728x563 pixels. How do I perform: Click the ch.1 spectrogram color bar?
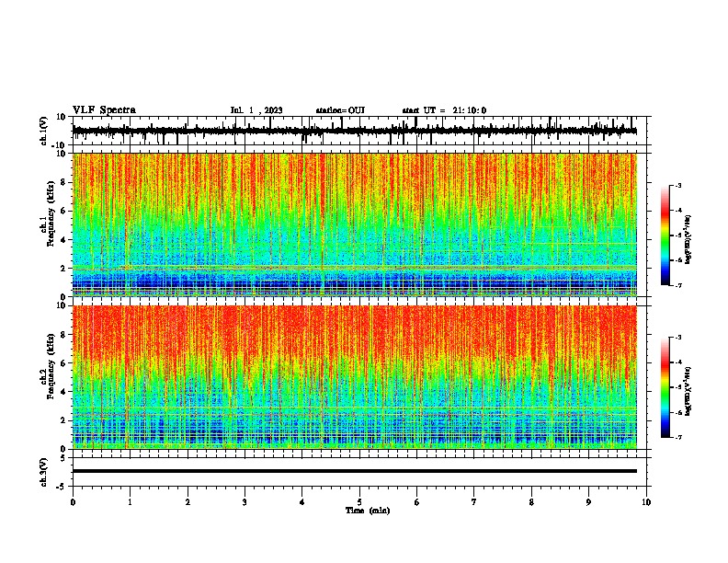click(665, 236)
